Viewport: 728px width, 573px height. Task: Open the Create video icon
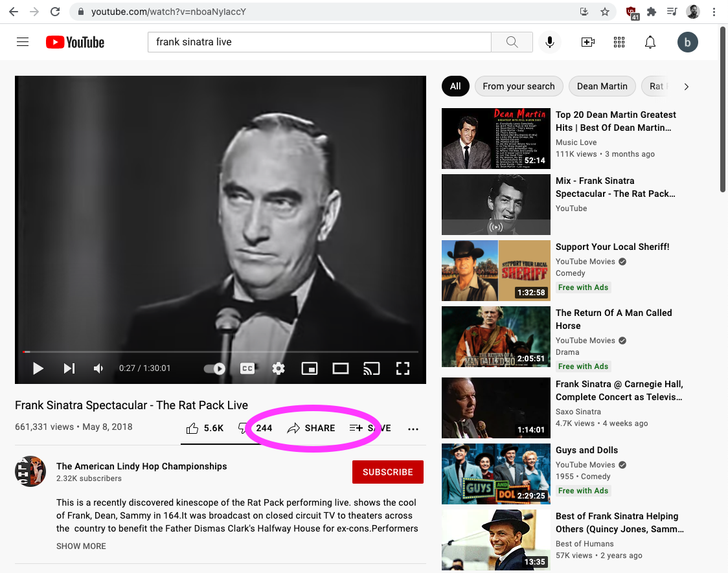[x=588, y=42]
